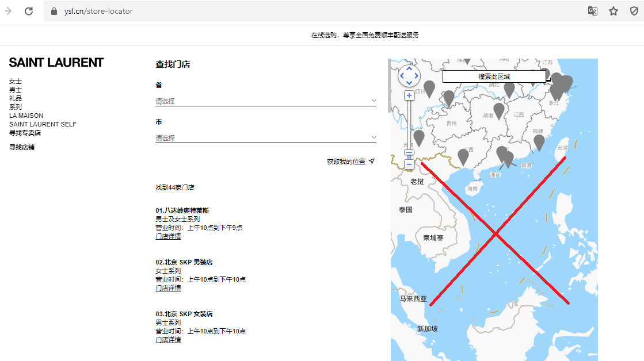Click the 01.八达岭奥特莱斯 store name
Viewport: 644px width, 361px height.
pos(182,210)
